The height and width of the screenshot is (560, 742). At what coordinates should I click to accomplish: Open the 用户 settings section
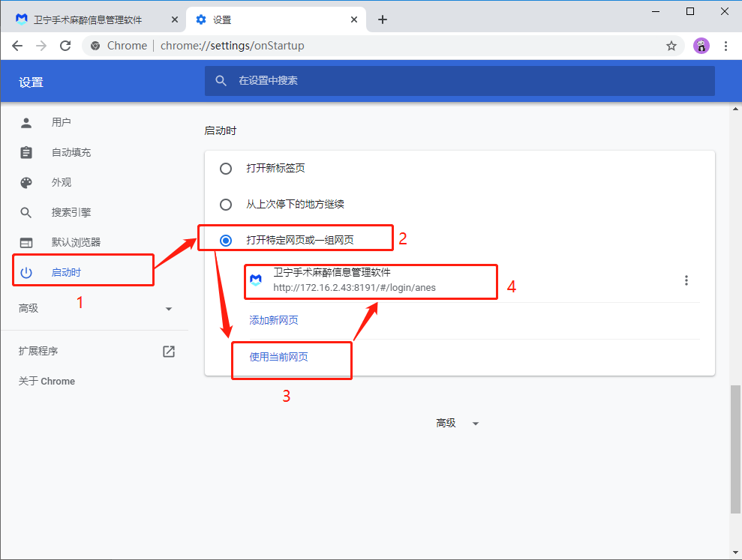click(x=61, y=122)
